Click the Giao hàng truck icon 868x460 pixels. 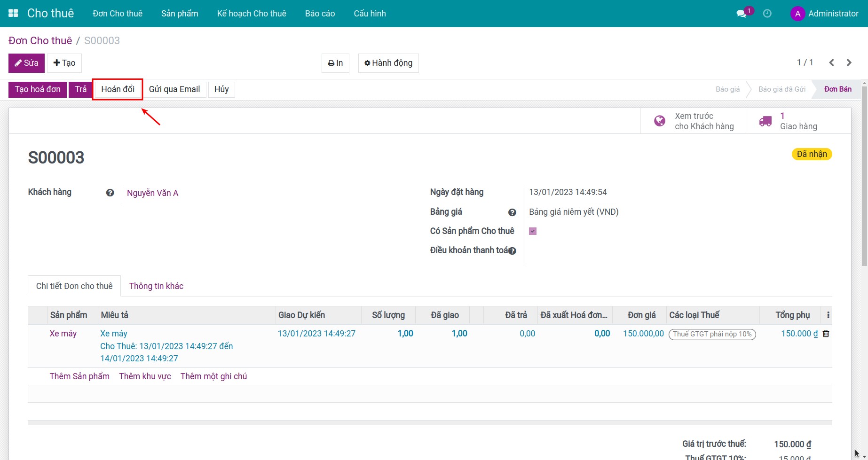coord(765,121)
